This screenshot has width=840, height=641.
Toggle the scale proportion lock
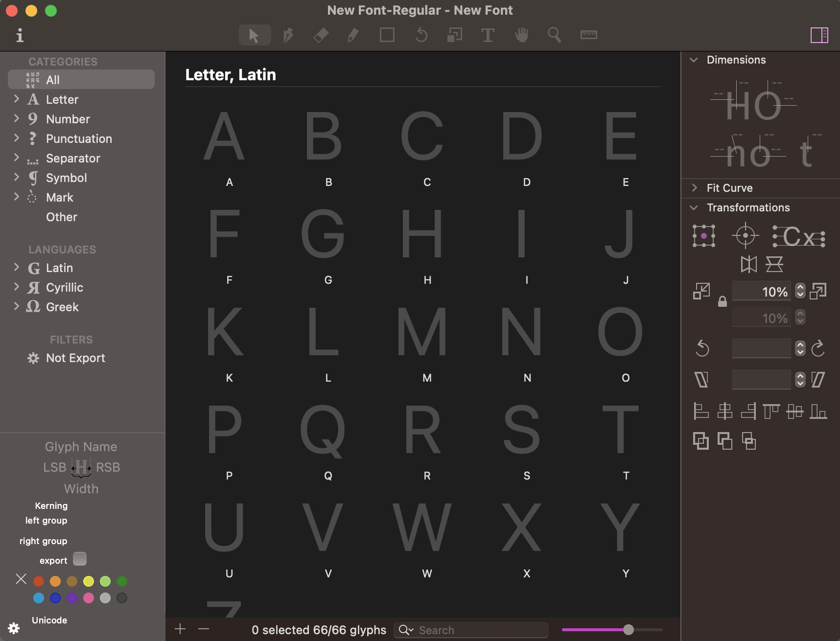pyautogui.click(x=723, y=301)
